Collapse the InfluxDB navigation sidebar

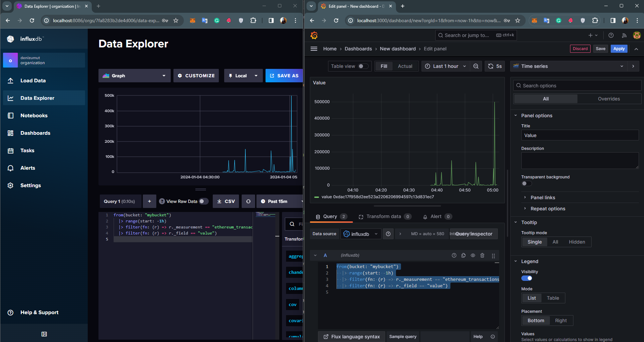(x=44, y=334)
